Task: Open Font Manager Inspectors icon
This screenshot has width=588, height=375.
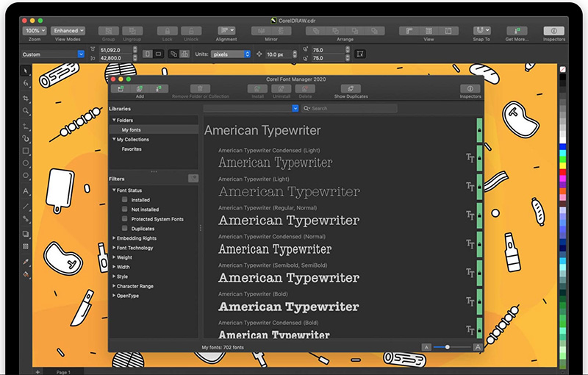Action: coord(470,89)
